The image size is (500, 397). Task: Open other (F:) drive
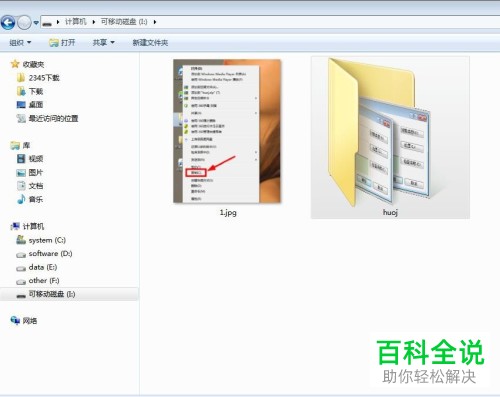coord(44,281)
